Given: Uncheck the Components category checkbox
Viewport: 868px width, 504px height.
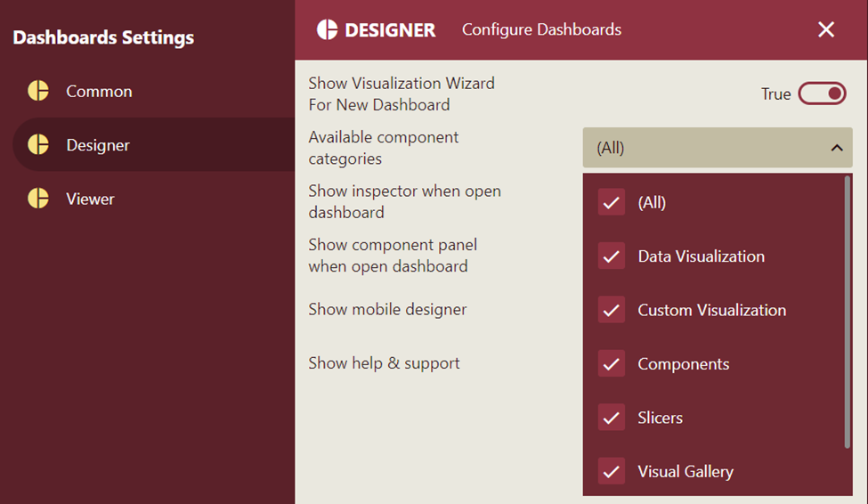Looking at the screenshot, I should (x=611, y=363).
